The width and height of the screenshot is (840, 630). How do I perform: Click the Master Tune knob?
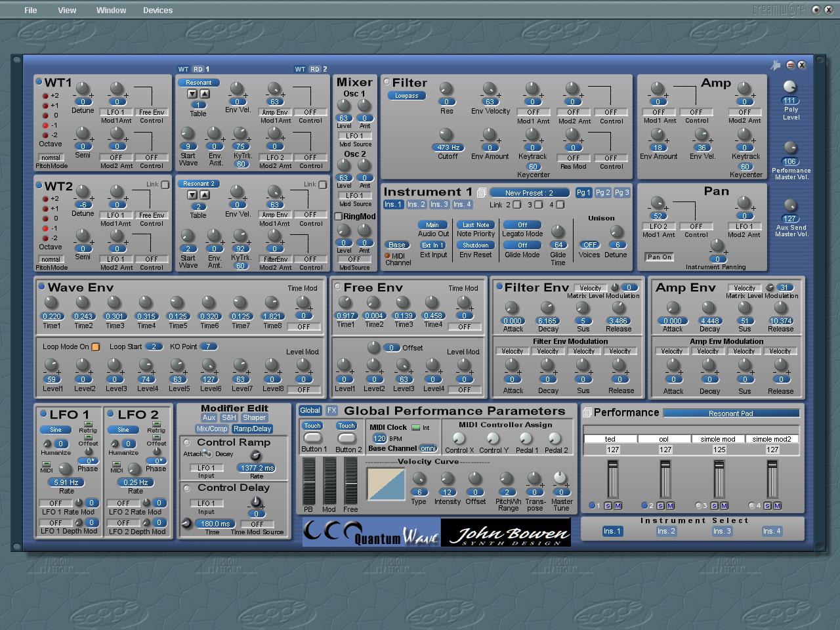coord(560,478)
